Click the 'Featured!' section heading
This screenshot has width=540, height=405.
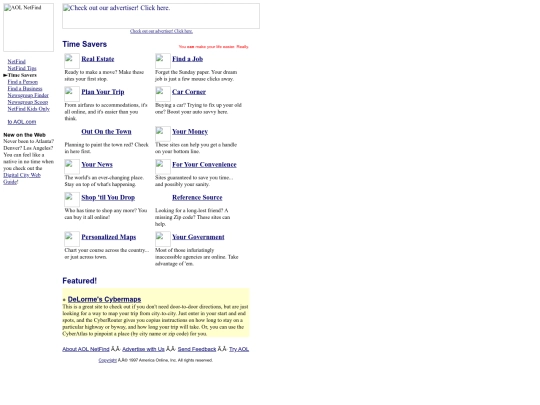click(80, 281)
